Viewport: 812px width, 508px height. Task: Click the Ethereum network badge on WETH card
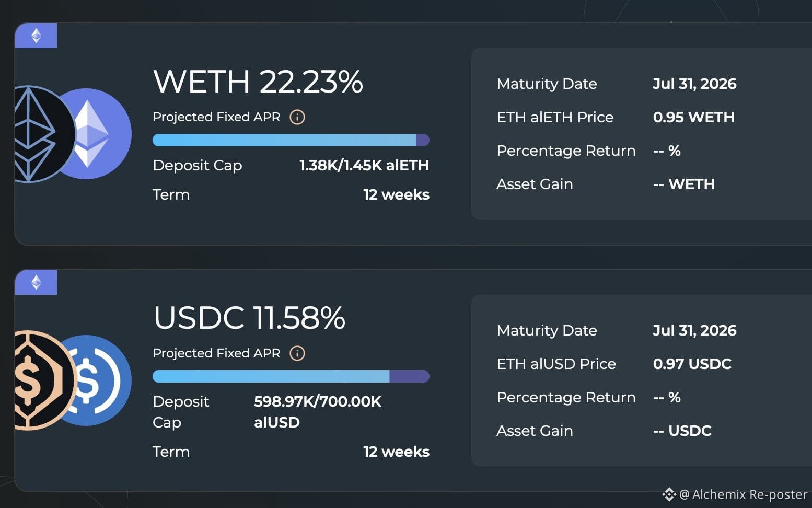[36, 36]
